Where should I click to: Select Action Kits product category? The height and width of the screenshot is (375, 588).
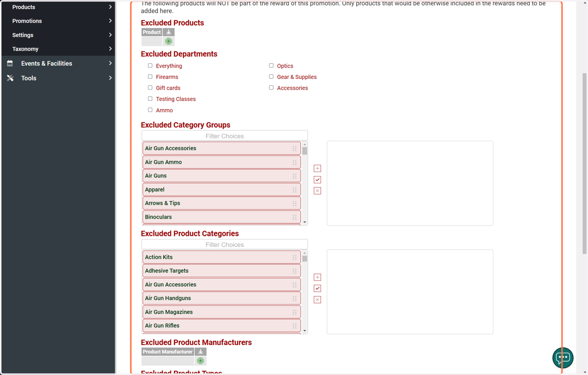tap(221, 257)
